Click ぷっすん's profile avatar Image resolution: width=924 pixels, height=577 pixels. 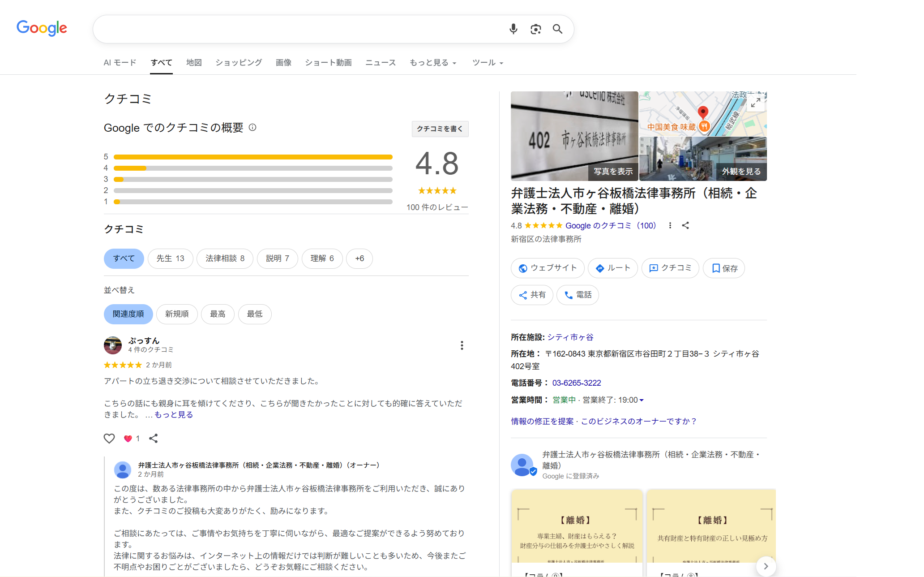click(113, 345)
